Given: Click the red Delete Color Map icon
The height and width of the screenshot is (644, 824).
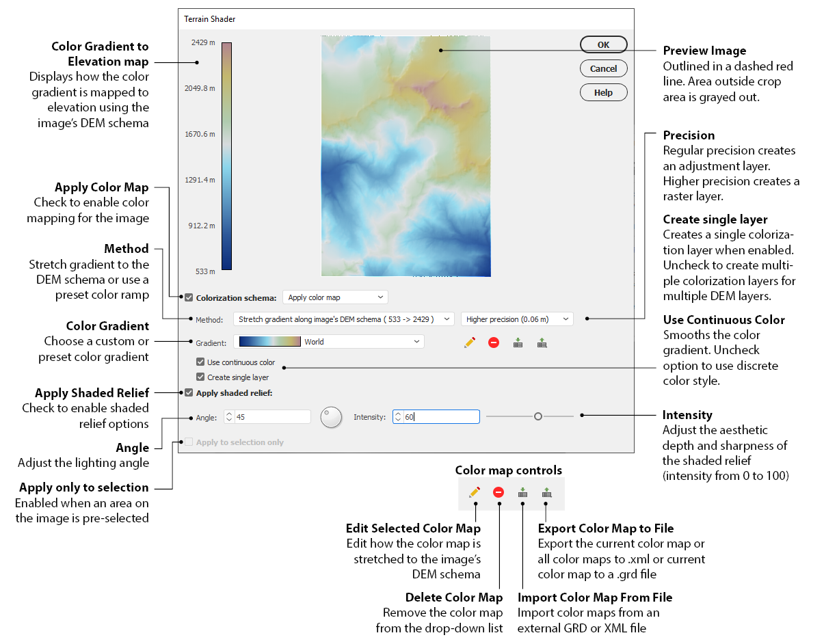Looking at the screenshot, I should pyautogui.click(x=494, y=343).
